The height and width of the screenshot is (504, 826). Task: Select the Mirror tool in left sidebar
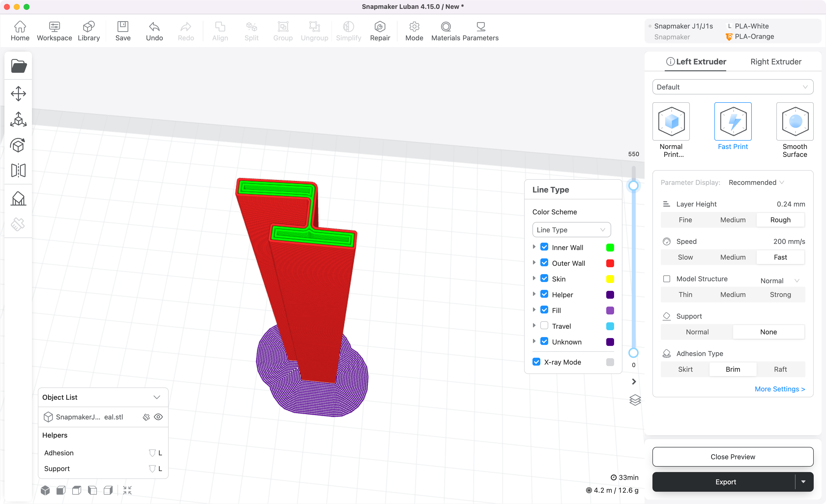(x=18, y=170)
